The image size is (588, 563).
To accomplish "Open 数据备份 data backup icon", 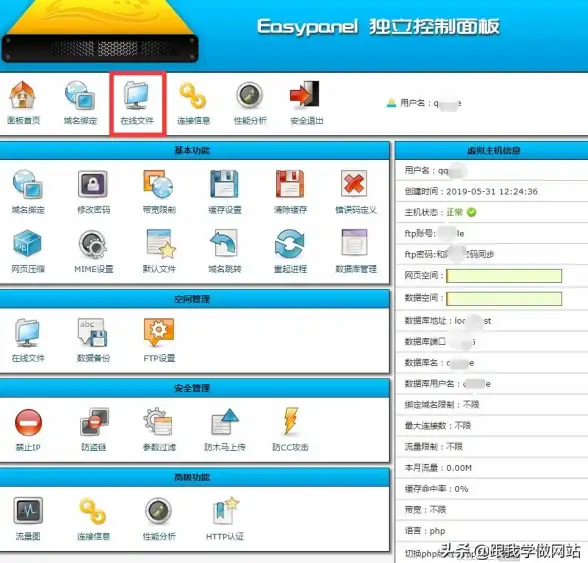I will click(x=93, y=332).
